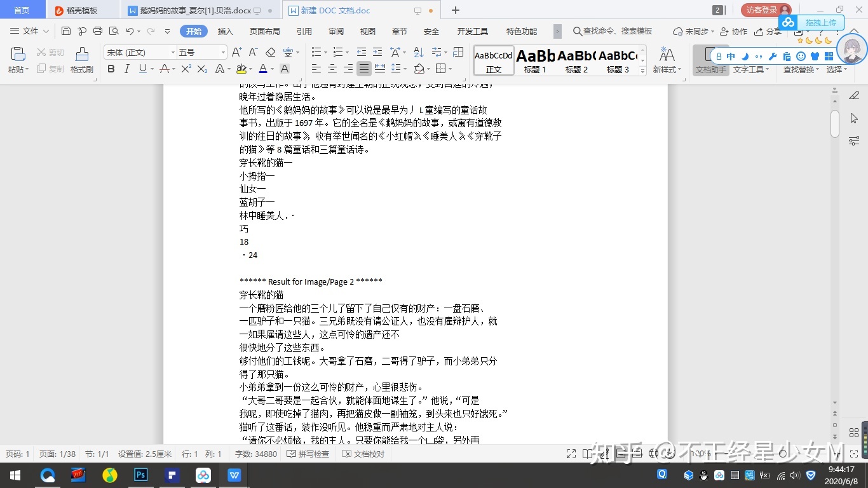Open the font size dropdown (五号)
The width and height of the screenshot is (868, 488).
coord(223,52)
